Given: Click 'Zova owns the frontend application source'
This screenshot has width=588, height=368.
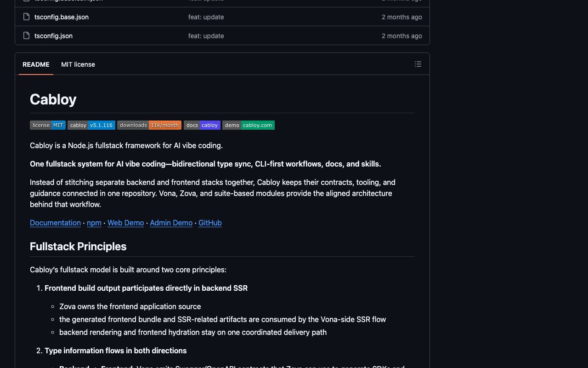Looking at the screenshot, I should (x=130, y=306).
